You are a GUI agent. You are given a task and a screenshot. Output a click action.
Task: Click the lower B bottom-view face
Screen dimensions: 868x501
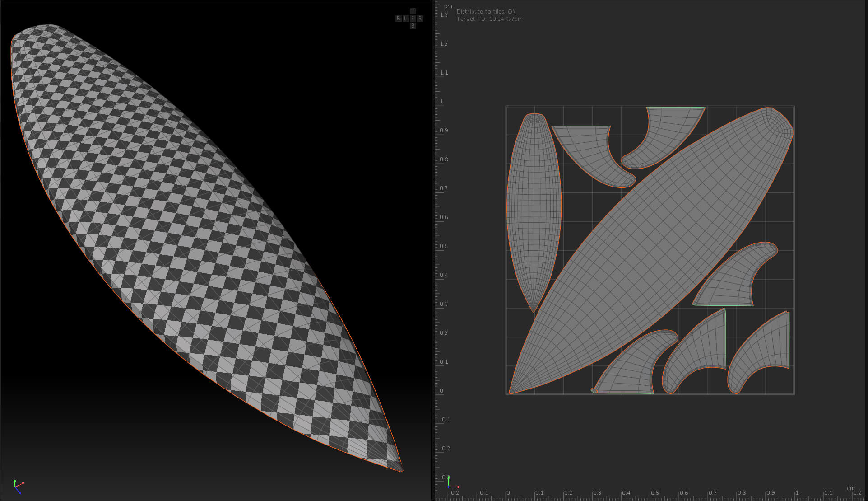[413, 26]
